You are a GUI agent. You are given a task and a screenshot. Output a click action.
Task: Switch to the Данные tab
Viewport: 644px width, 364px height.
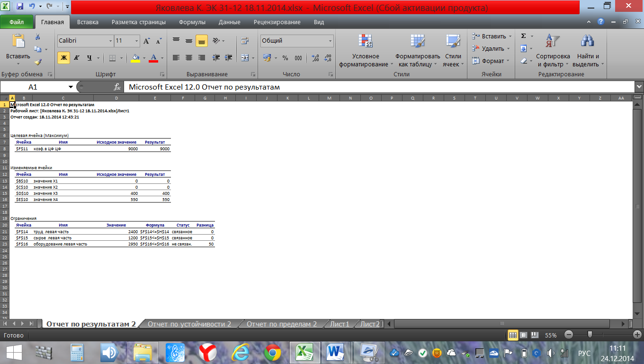pyautogui.click(x=229, y=22)
